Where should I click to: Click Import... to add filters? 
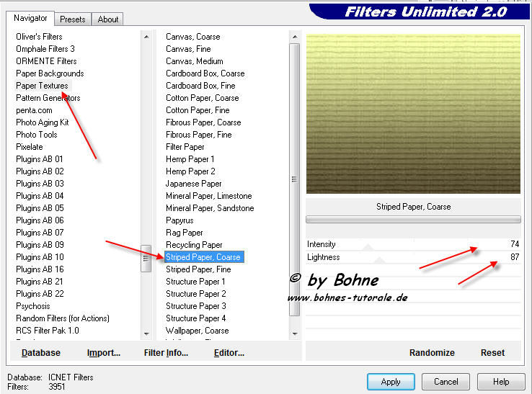tap(104, 353)
